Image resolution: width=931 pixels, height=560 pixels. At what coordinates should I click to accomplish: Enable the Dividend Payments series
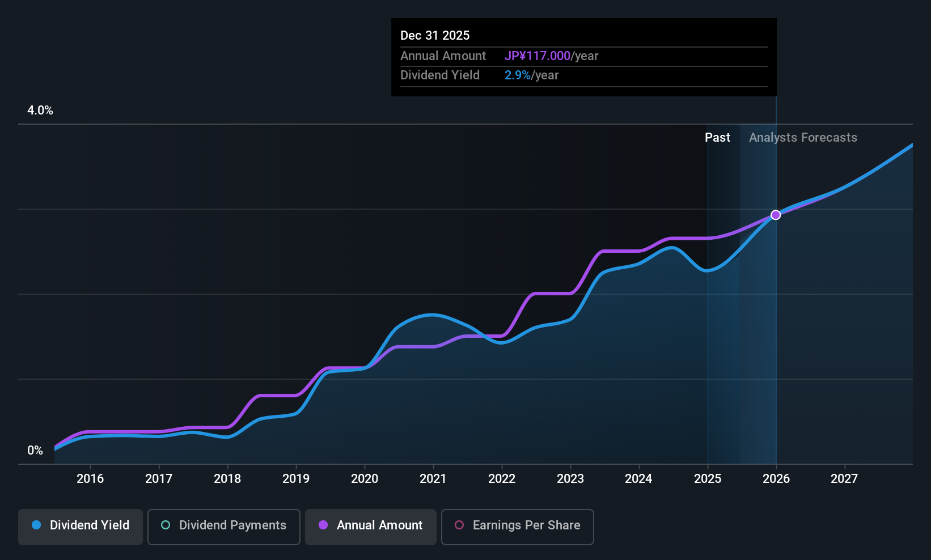pyautogui.click(x=223, y=527)
